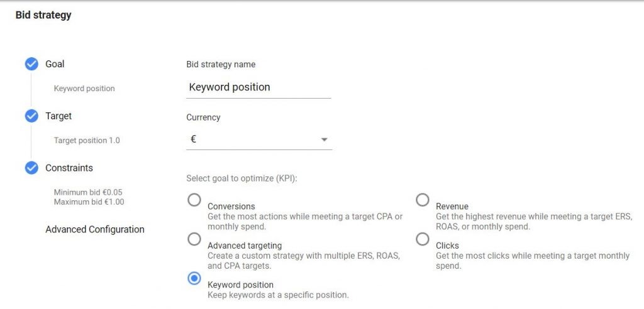This screenshot has height=309, width=644.
Task: Select the Keyword position radio button
Action: (195, 278)
